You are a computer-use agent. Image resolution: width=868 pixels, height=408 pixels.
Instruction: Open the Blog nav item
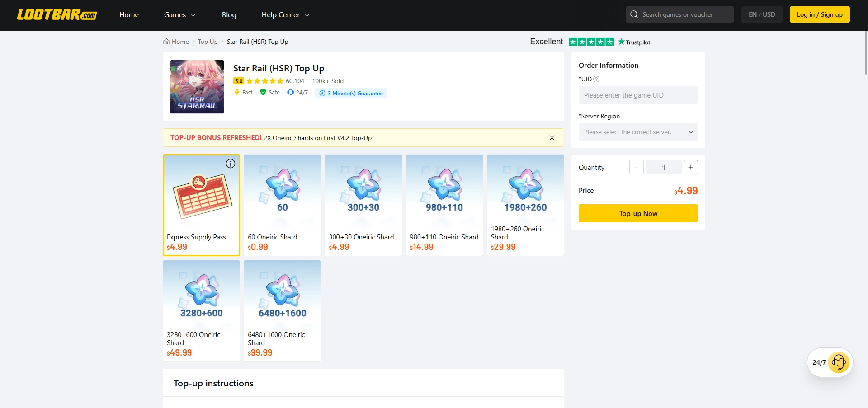229,15
